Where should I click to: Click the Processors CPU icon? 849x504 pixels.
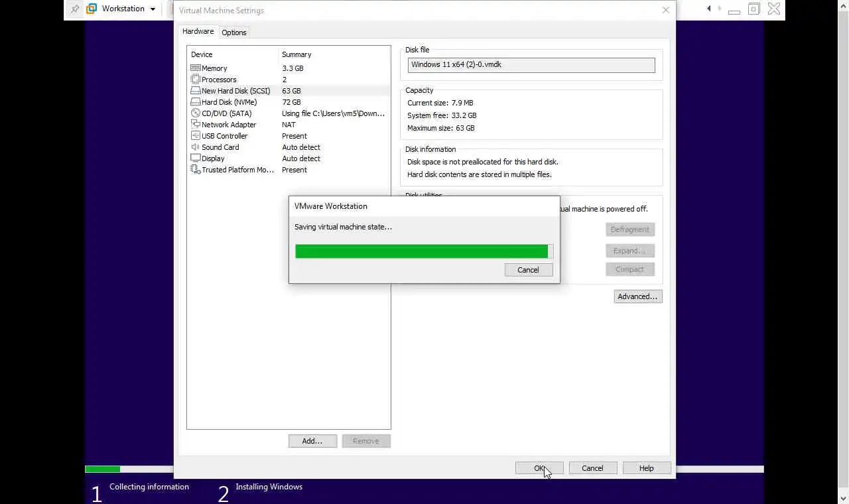click(196, 80)
